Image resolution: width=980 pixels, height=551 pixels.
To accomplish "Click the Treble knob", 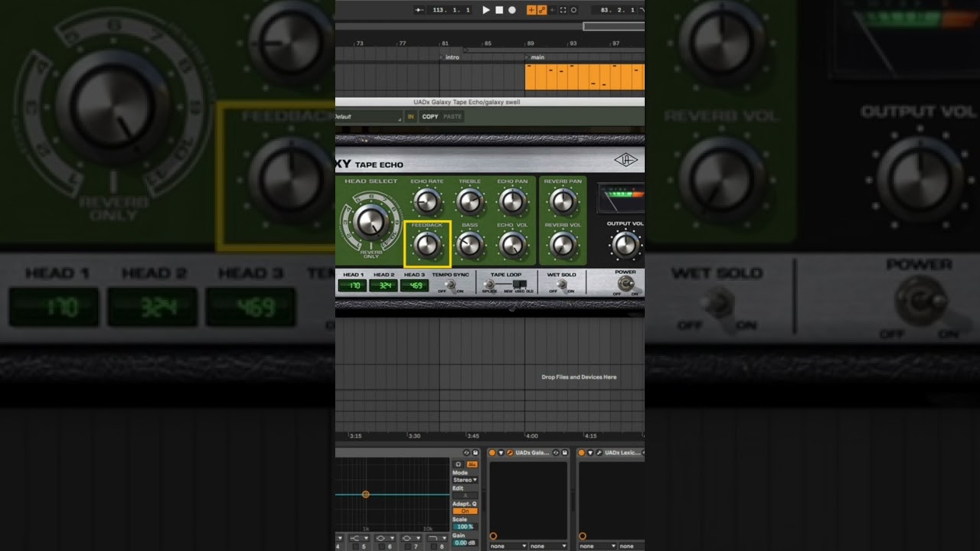I will click(469, 201).
